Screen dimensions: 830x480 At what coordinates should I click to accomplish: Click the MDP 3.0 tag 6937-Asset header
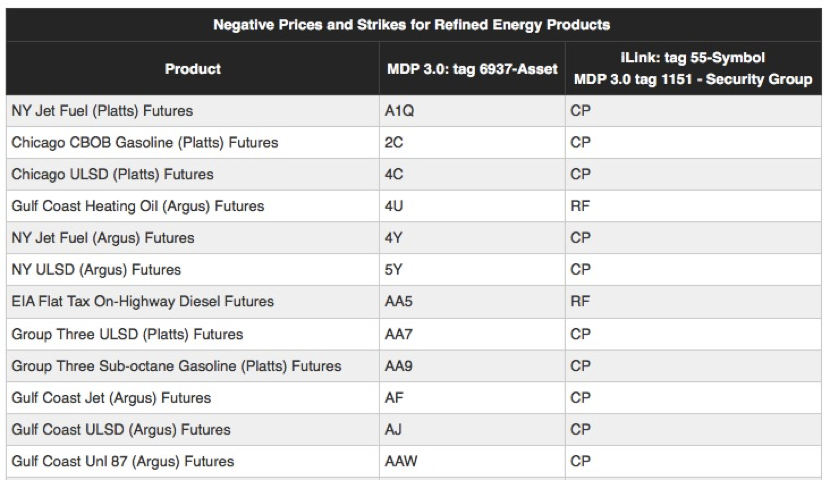(470, 69)
